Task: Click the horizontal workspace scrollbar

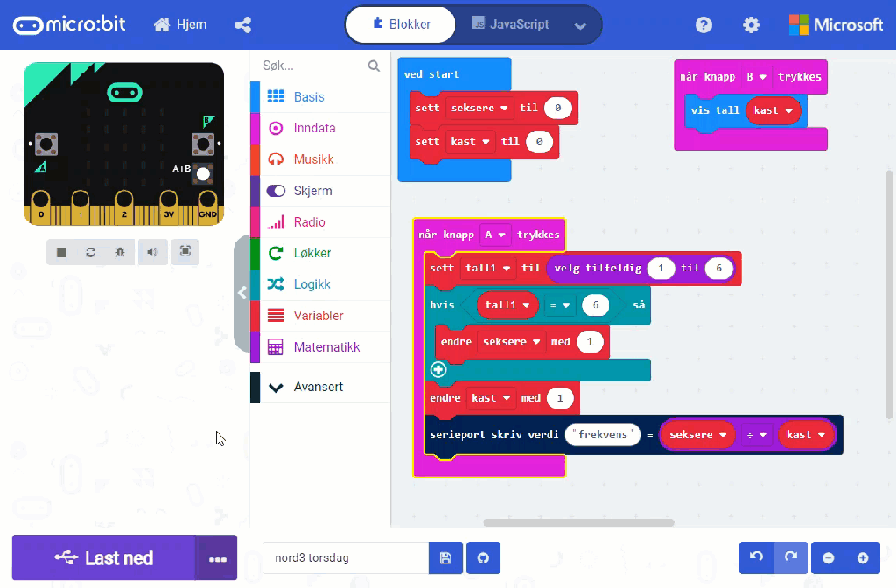Action: 578,523
